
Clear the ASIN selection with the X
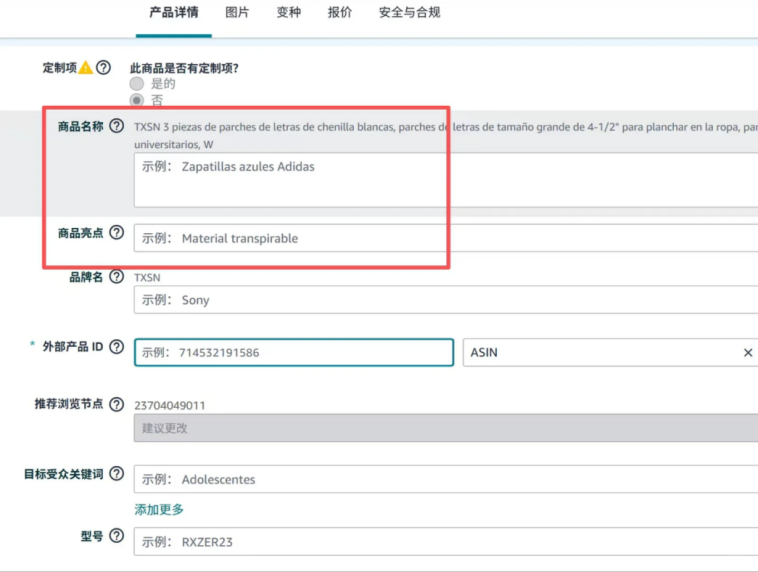click(748, 352)
